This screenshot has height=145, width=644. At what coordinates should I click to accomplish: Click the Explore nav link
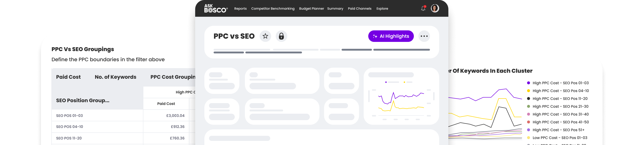point(382,9)
